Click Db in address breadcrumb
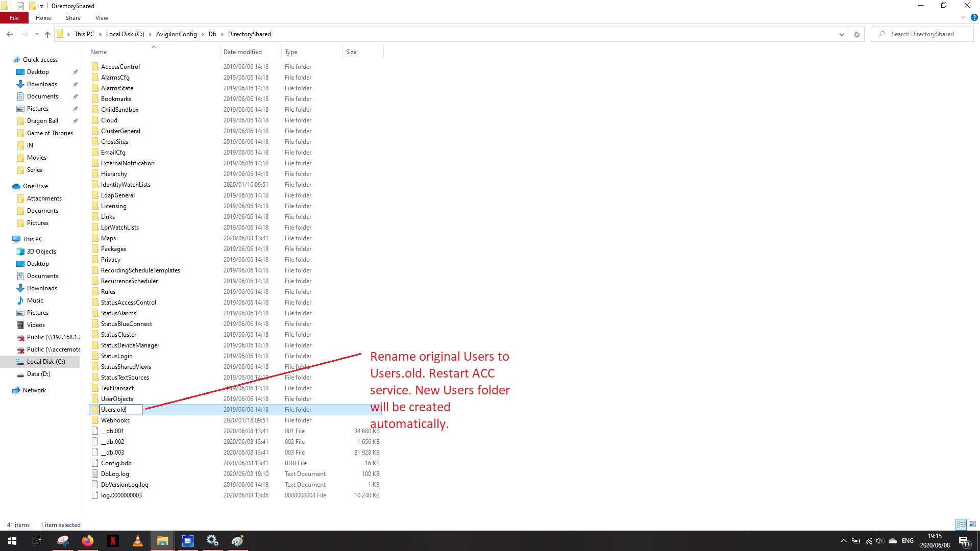The image size is (980, 551). pos(212,34)
